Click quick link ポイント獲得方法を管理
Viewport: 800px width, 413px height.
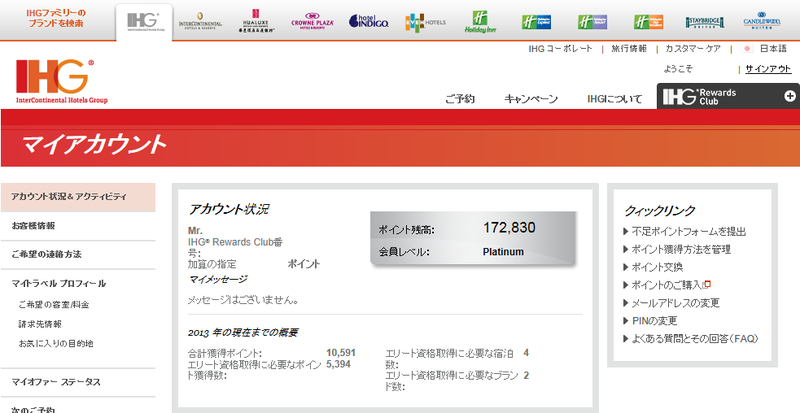(x=681, y=250)
